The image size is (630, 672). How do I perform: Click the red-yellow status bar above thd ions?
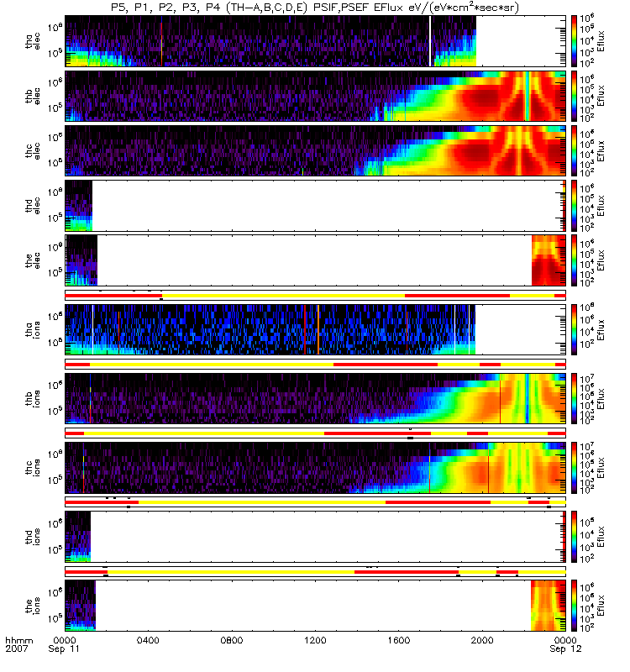[316, 502]
